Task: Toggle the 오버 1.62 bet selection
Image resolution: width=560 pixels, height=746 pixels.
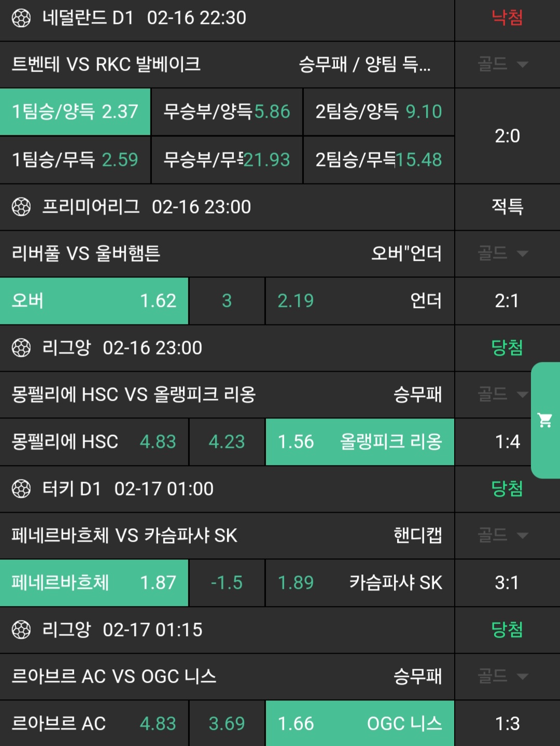Action: (x=94, y=301)
